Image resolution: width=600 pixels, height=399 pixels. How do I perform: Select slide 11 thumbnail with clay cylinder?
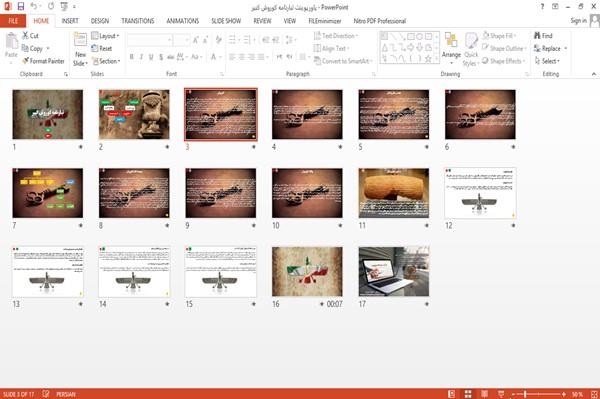[394, 193]
